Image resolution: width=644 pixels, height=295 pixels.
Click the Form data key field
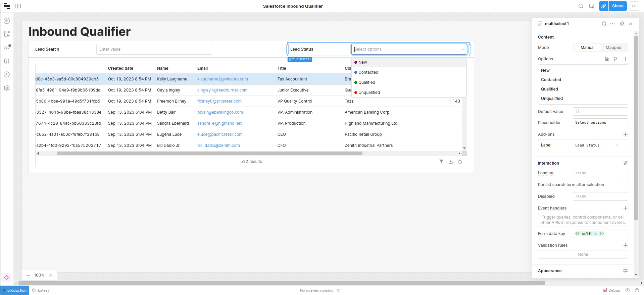(600, 234)
